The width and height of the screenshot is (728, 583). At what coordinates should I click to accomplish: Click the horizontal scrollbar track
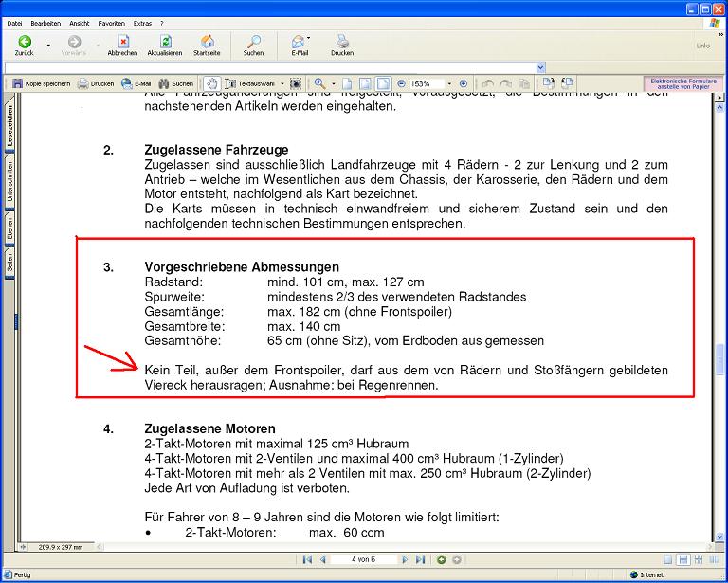click(404, 547)
